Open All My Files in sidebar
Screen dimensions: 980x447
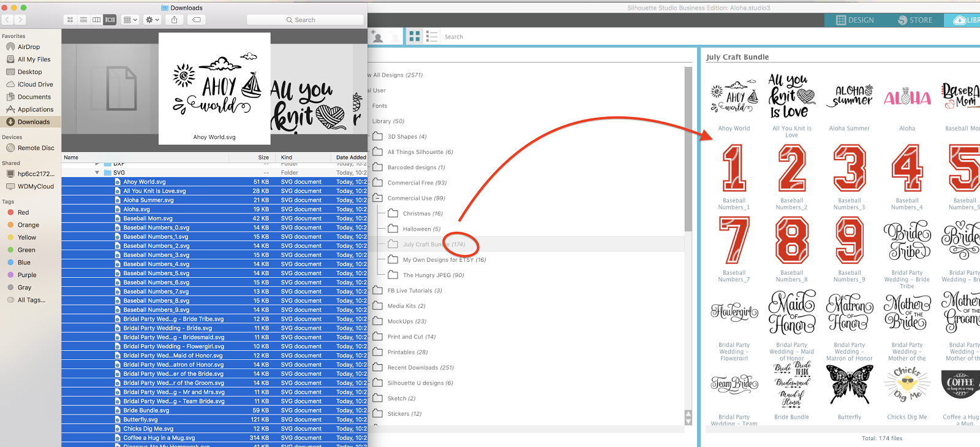tap(34, 59)
